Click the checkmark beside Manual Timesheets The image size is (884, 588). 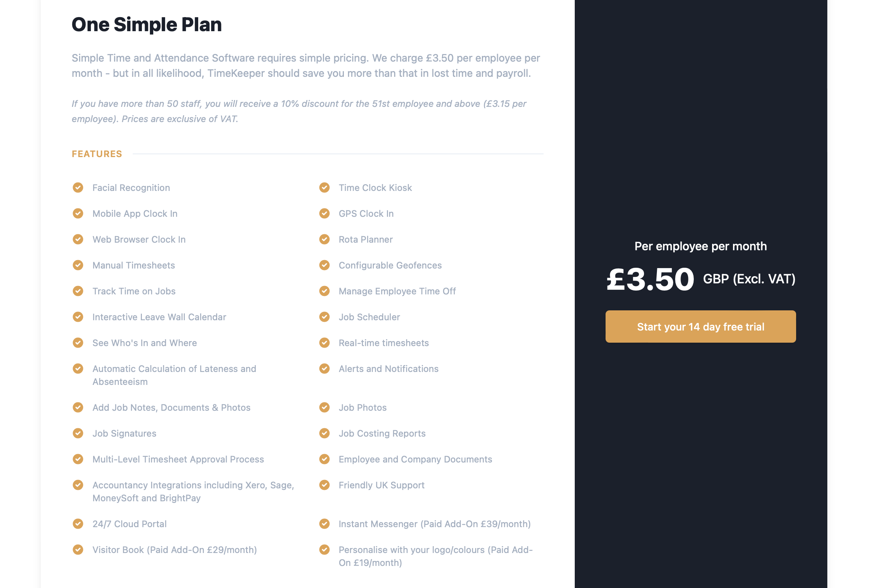pyautogui.click(x=78, y=265)
